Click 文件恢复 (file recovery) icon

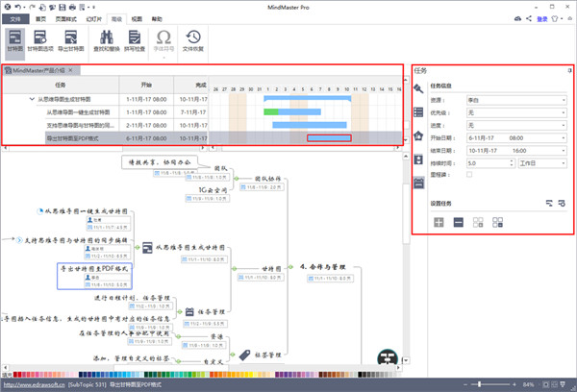point(192,41)
